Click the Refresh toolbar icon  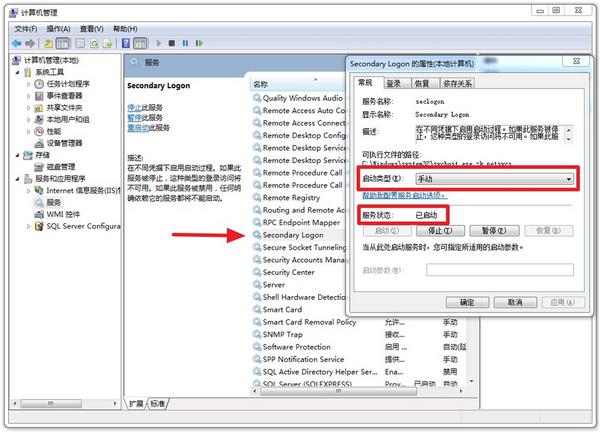[94, 44]
